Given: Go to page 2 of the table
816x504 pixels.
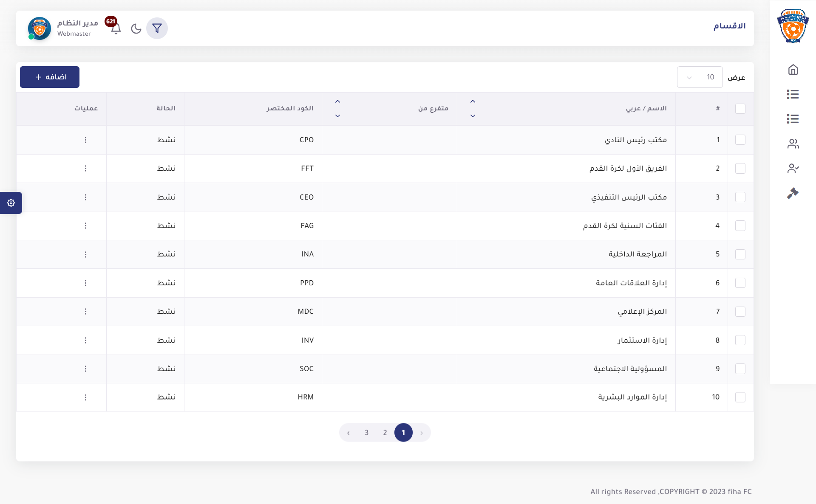Looking at the screenshot, I should coord(385,433).
